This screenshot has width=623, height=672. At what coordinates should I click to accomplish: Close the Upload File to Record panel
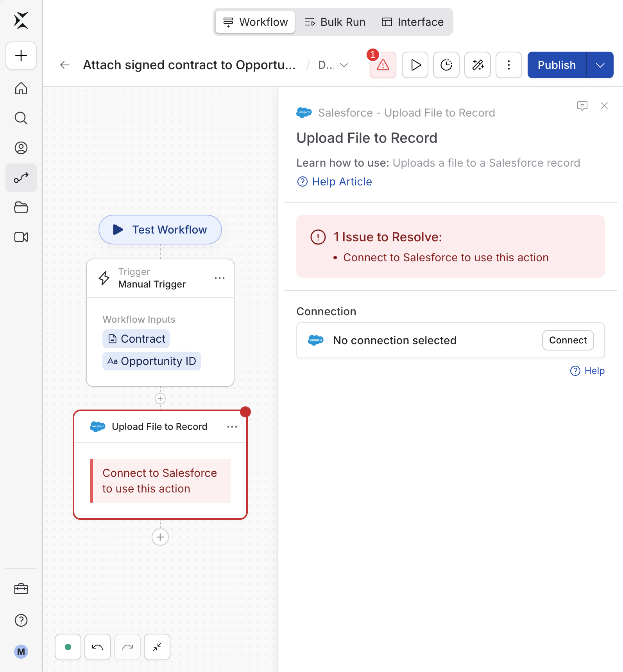[604, 106]
